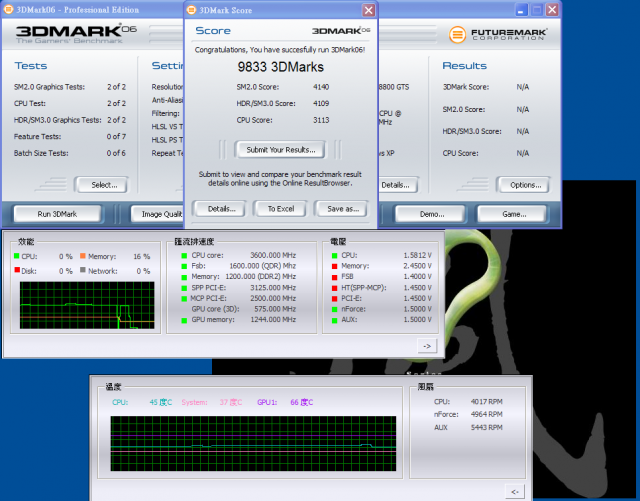The image size is (640, 501).
Task: Click the right arrow button in monitor panel
Action: click(x=427, y=346)
